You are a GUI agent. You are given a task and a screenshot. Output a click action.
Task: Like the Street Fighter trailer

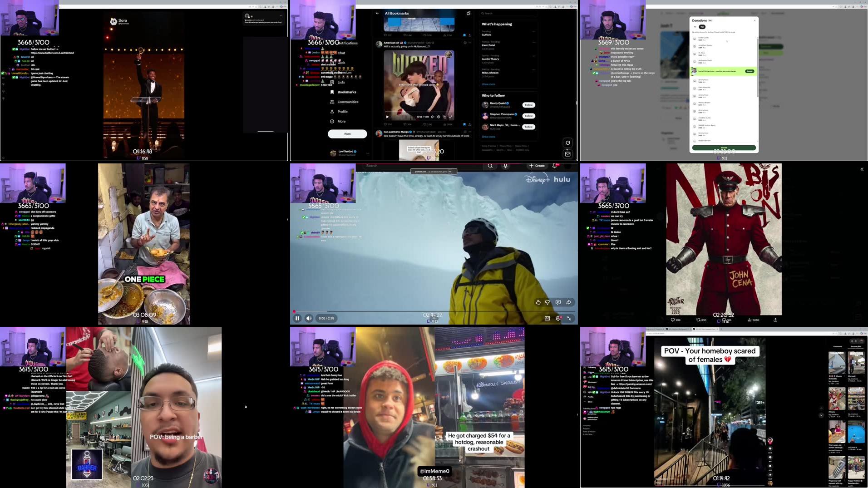pos(724,319)
